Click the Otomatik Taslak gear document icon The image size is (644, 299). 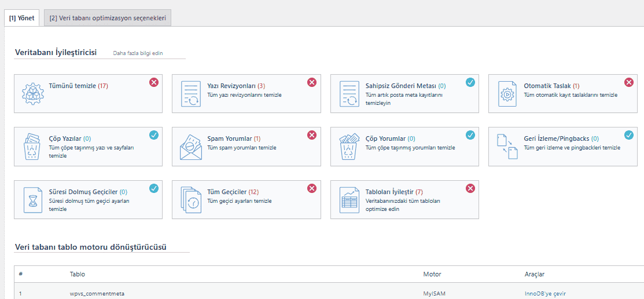(x=507, y=93)
